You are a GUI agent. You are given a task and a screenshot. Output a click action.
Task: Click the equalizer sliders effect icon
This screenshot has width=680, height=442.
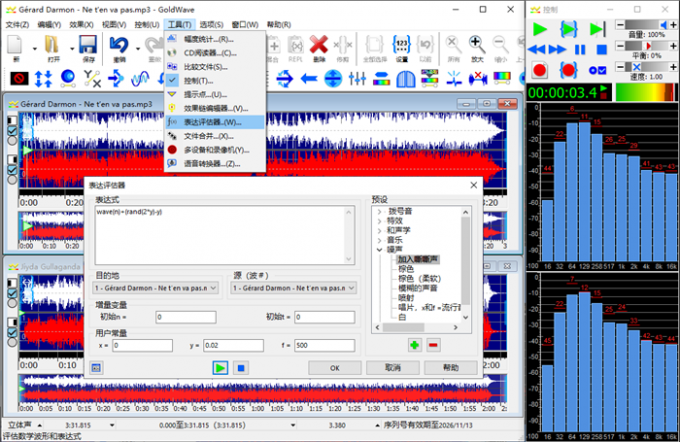pyautogui.click(x=357, y=79)
